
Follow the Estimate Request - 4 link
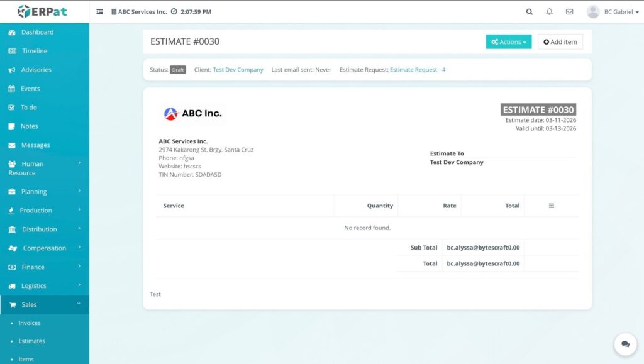(x=418, y=70)
